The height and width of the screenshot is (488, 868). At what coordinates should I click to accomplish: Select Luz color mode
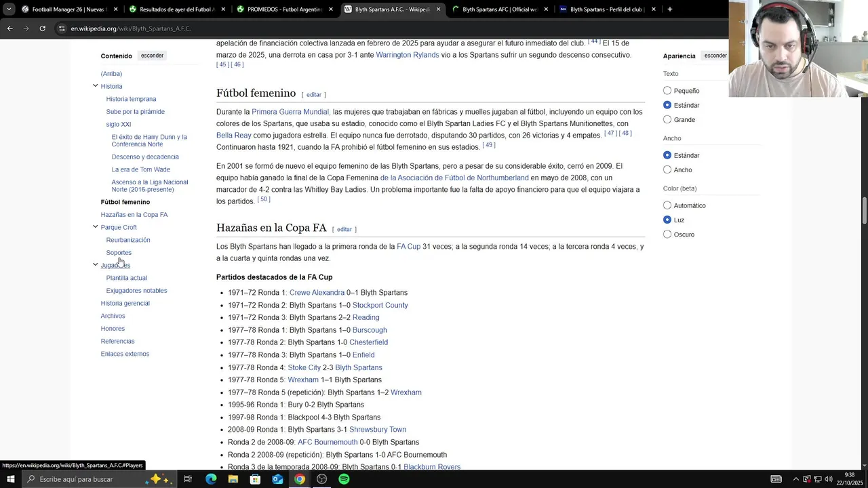click(x=667, y=220)
